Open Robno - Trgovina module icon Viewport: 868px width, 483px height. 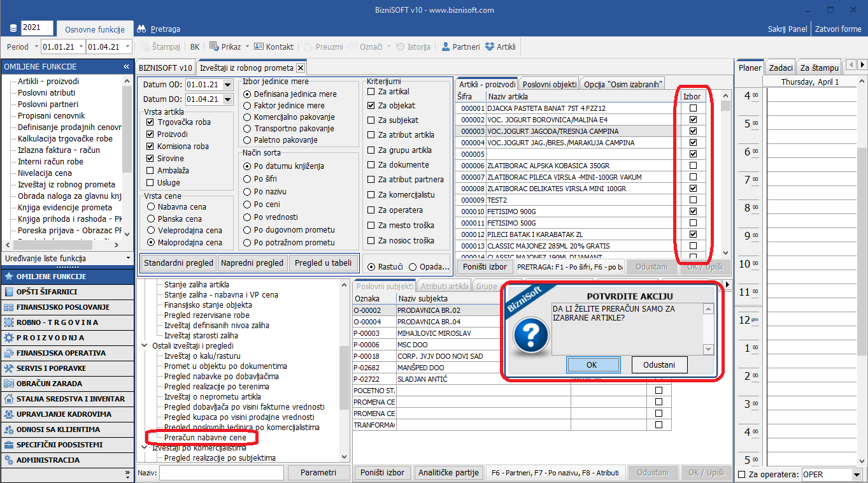[9, 322]
